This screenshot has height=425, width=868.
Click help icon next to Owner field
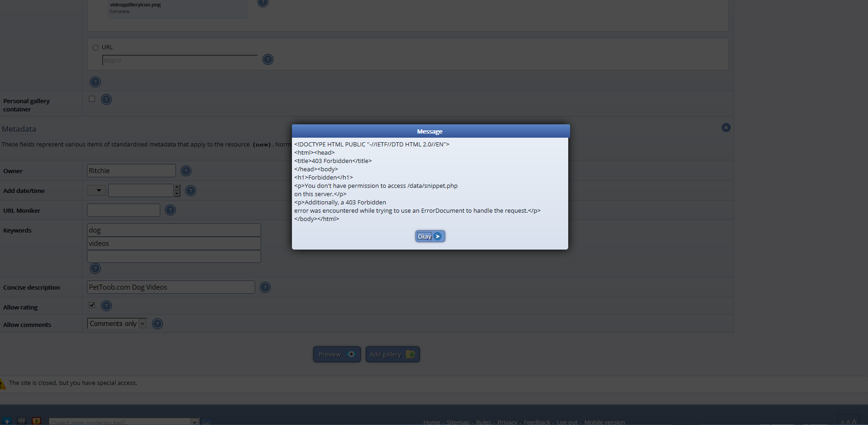coord(186,171)
